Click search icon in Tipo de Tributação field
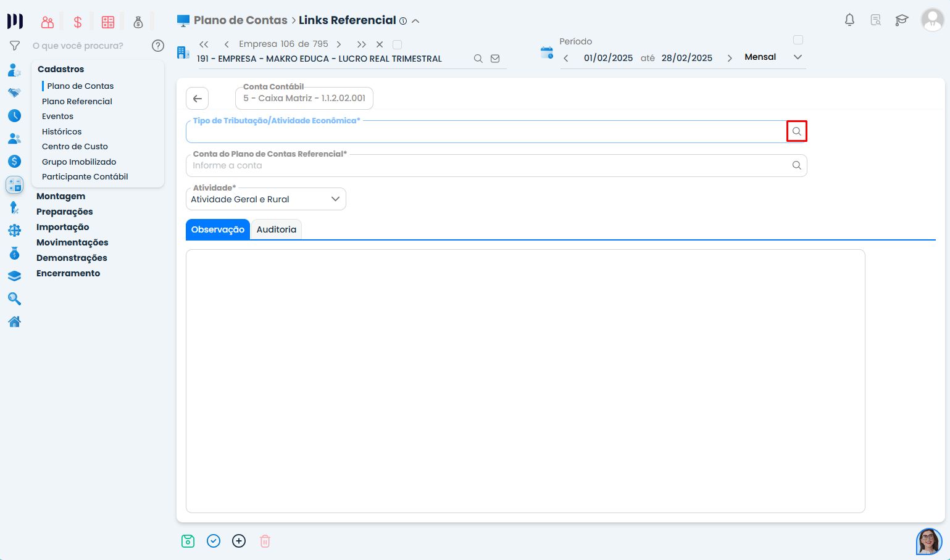Screen dimensions: 950x560 [x=796, y=131]
